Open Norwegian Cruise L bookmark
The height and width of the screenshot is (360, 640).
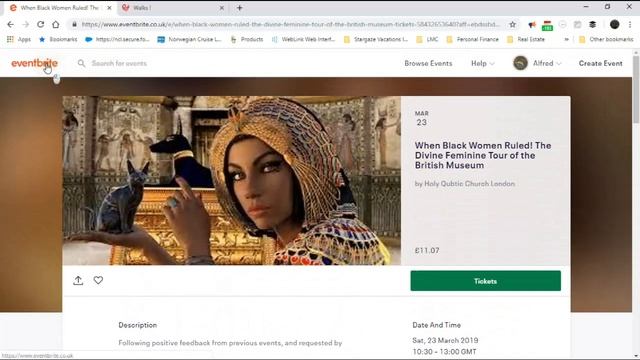[189, 39]
